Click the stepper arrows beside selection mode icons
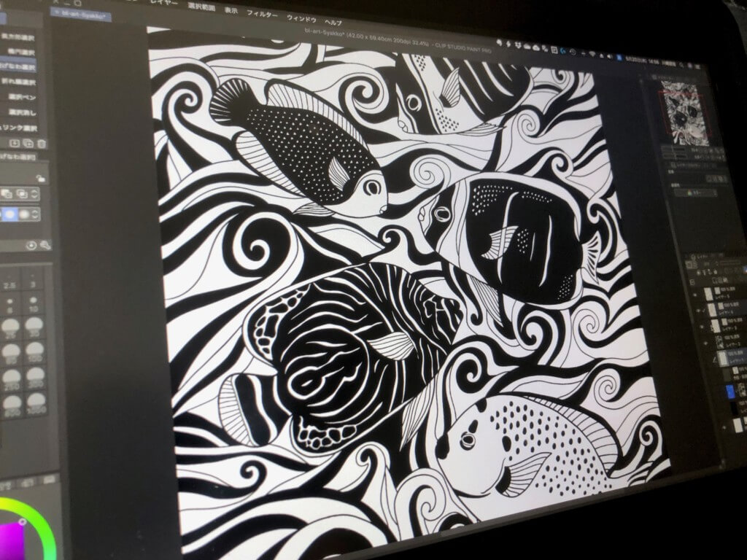This screenshot has width=747, height=560. (x=34, y=195)
